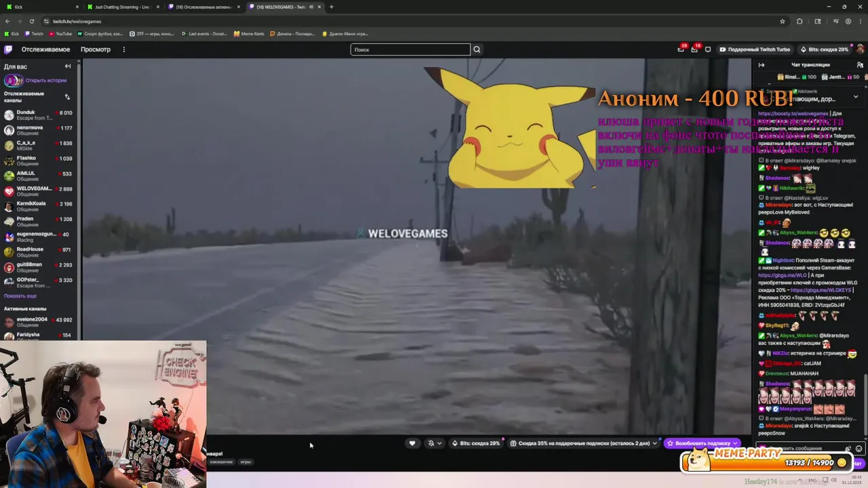
Task: Go back in browser history
Action: [7, 21]
